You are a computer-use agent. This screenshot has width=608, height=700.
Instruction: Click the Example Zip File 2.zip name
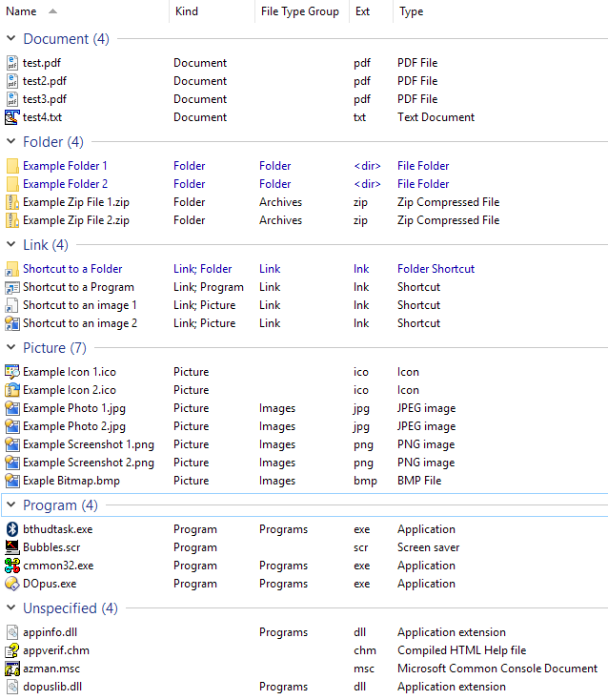tap(76, 220)
